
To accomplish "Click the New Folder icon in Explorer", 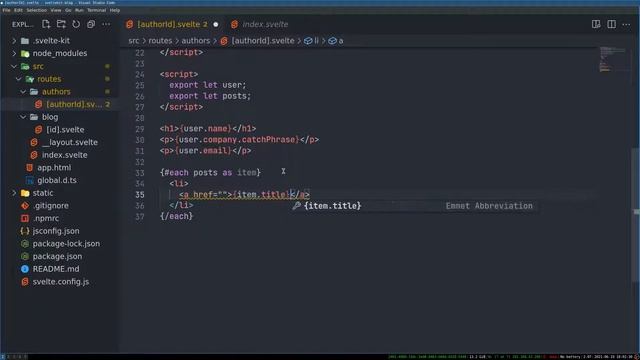I will point(61,24).
